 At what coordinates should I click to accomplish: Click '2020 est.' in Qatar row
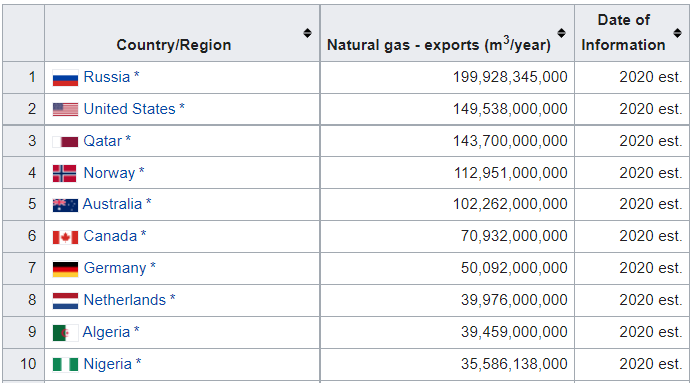651,141
